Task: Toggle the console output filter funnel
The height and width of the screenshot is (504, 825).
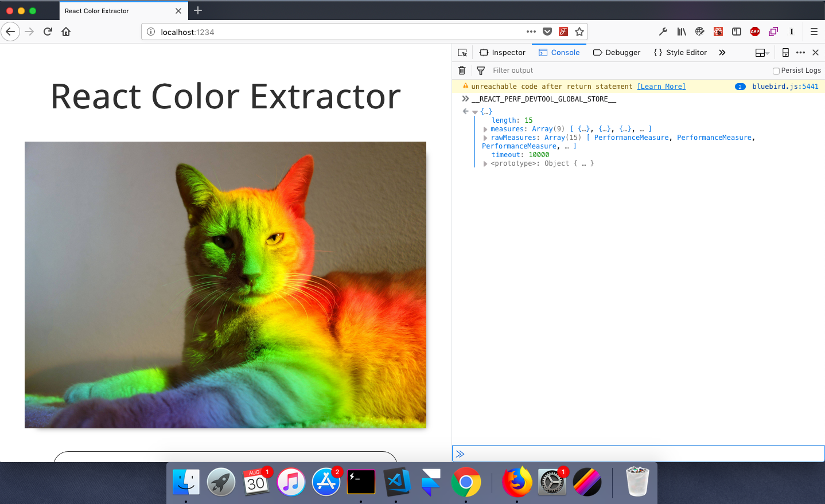Action: [x=480, y=70]
